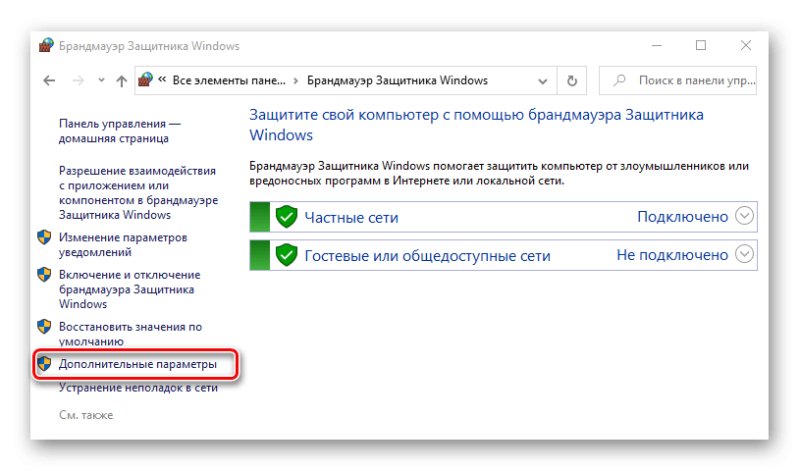
Task: Go up one level with Up arrow
Action: [121, 81]
